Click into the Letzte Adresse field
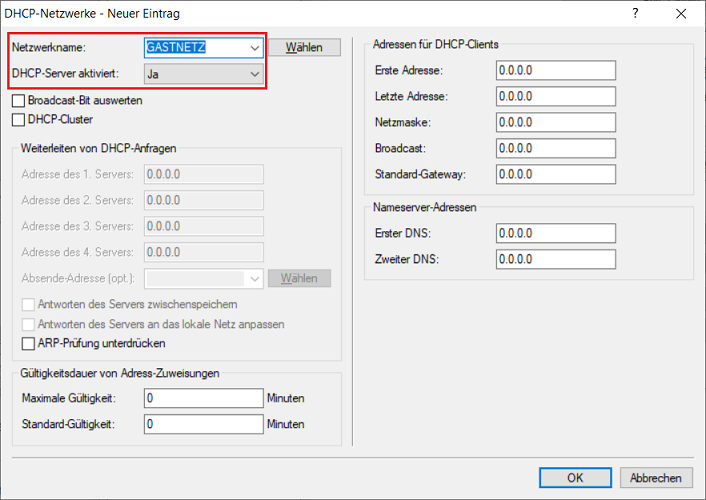 click(555, 97)
